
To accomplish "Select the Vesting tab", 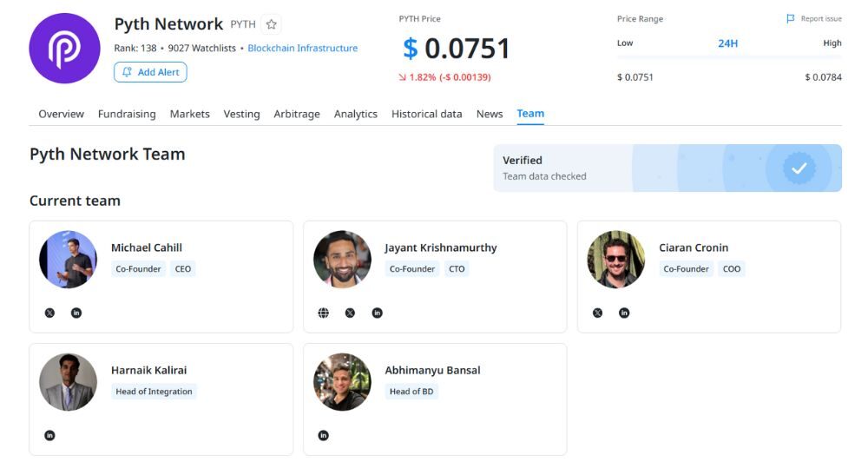I will 241,114.
